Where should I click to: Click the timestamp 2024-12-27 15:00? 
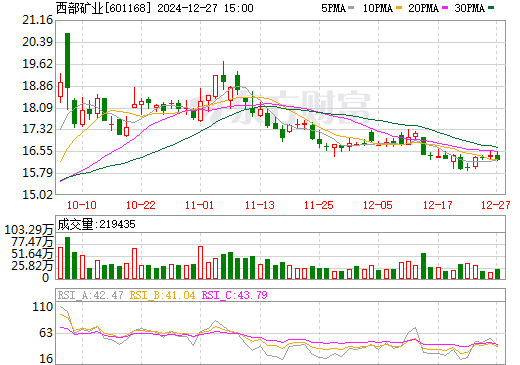[x=205, y=8]
